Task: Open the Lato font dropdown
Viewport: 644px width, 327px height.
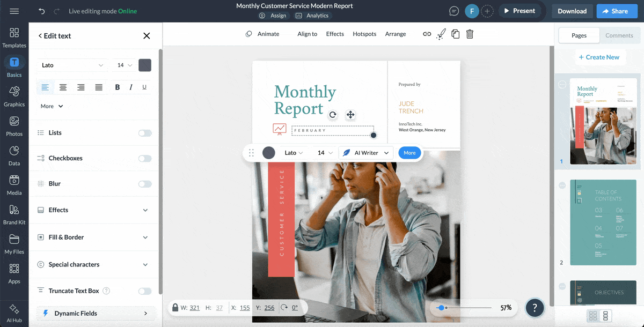Action: (x=72, y=64)
